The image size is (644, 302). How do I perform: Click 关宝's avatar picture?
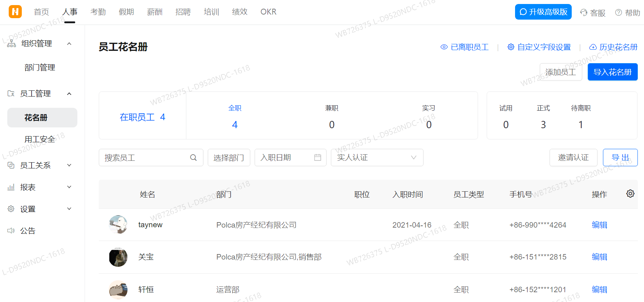point(118,257)
